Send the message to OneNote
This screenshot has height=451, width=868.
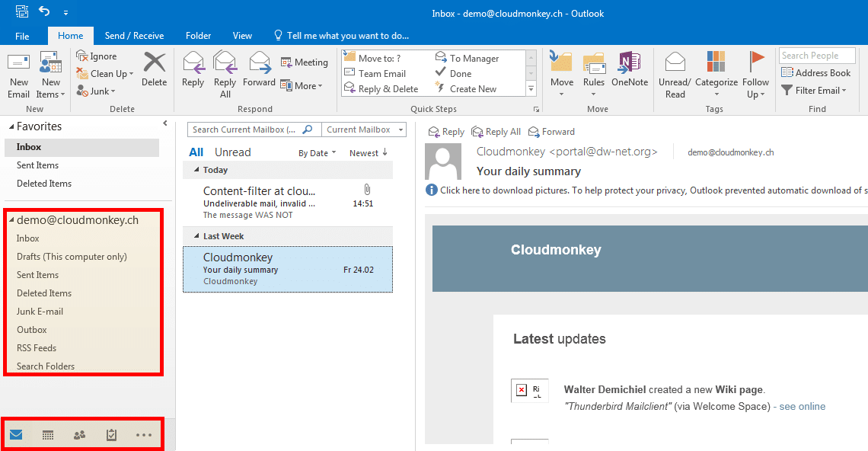click(630, 69)
